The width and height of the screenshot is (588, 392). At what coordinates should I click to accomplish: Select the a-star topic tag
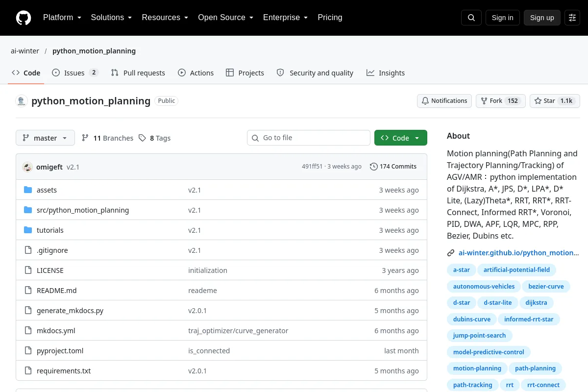tap(462, 270)
